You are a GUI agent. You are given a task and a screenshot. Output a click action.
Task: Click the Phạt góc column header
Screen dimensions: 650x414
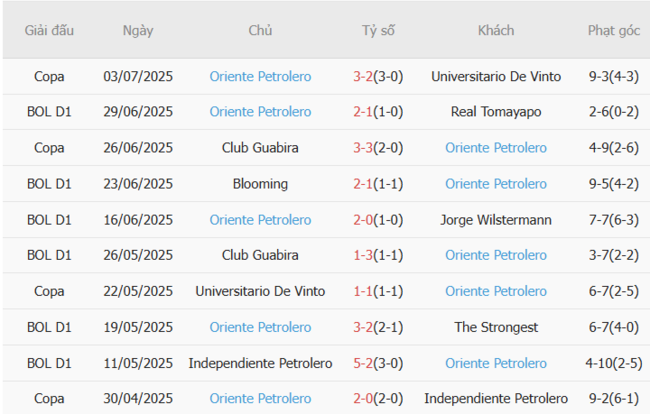coord(614,30)
